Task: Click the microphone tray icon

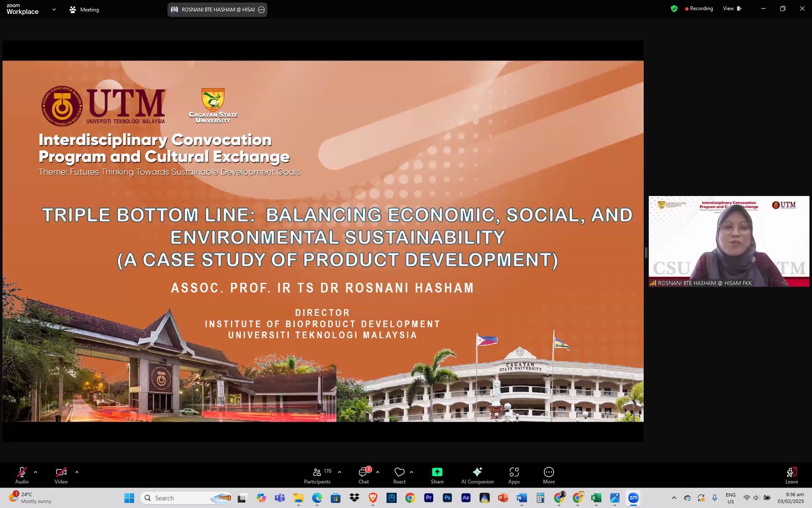Action: tap(715, 498)
